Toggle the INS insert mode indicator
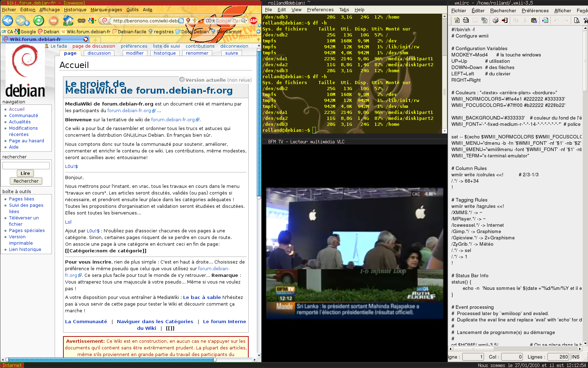Screen dimensions: 588x368 [575, 357]
